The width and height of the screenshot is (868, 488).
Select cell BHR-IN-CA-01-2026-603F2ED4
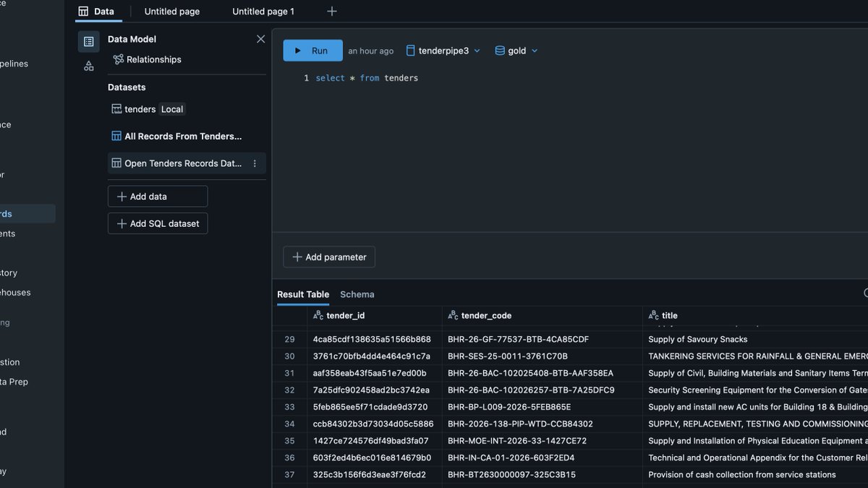click(542, 458)
